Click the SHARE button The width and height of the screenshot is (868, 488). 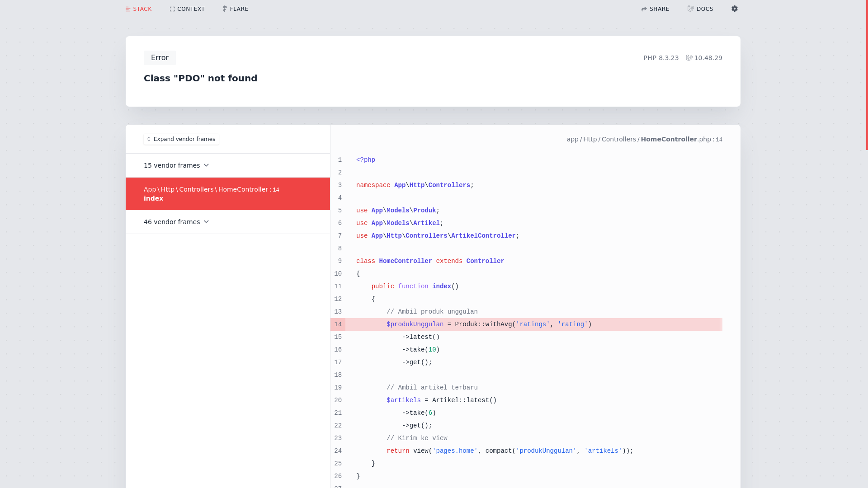[x=655, y=9]
